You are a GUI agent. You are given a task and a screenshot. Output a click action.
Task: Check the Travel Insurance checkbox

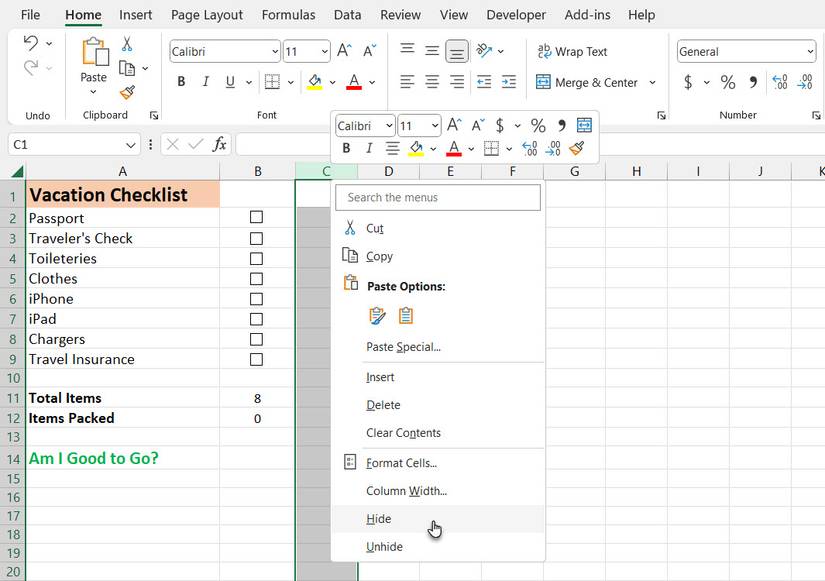(x=256, y=359)
